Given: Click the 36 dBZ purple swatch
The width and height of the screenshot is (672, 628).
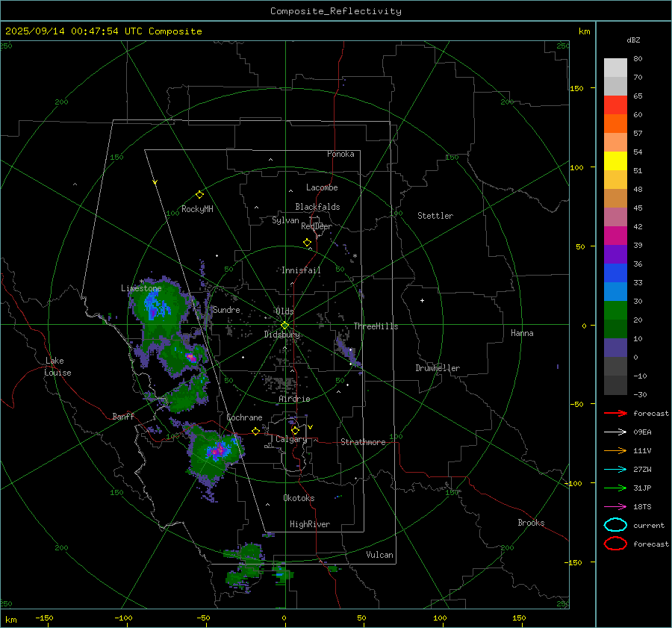Looking at the screenshot, I should point(615,255).
